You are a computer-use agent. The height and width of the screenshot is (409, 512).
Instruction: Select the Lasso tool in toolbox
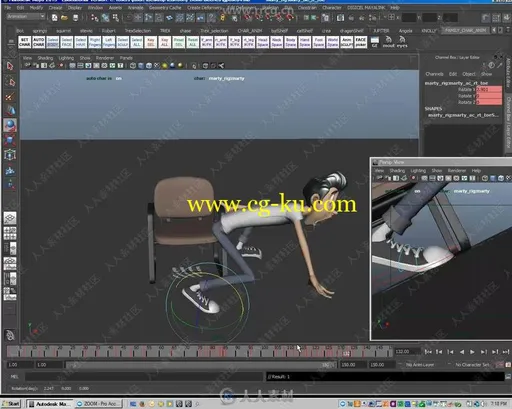point(10,82)
